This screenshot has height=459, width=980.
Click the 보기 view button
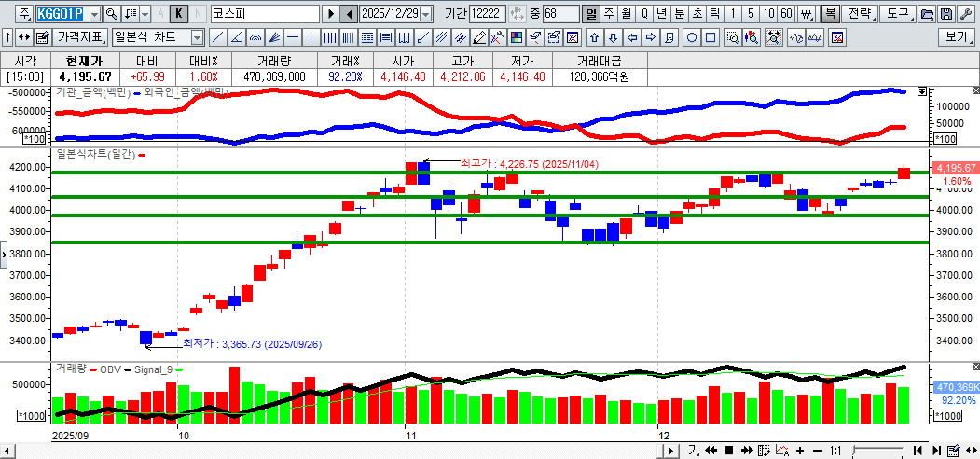click(956, 37)
